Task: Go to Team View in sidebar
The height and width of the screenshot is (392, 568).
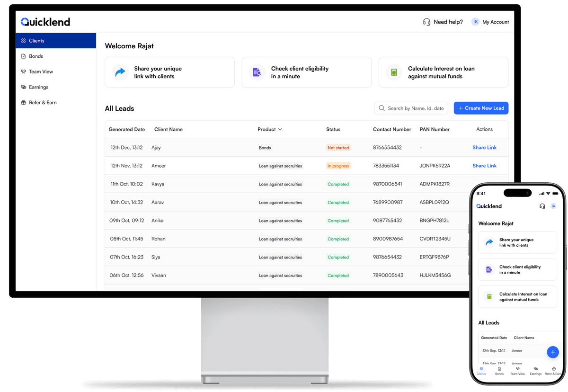Action: 41,71
